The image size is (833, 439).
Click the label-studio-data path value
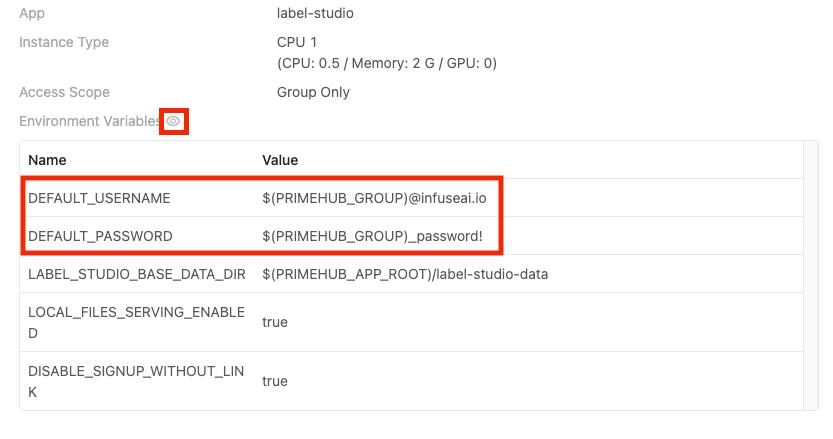405,274
